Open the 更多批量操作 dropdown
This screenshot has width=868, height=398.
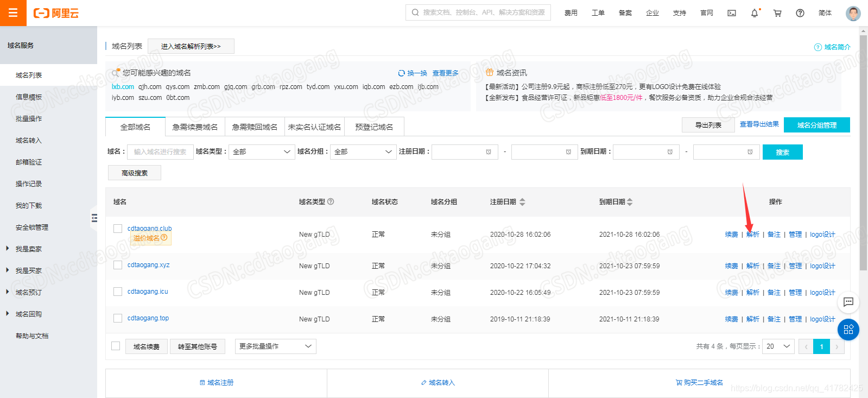click(276, 346)
